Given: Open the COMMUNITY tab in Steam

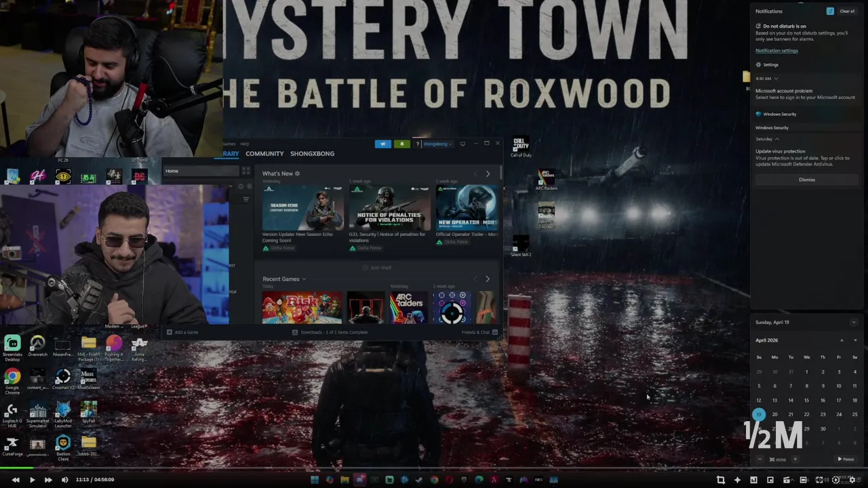Looking at the screenshot, I should coord(264,154).
